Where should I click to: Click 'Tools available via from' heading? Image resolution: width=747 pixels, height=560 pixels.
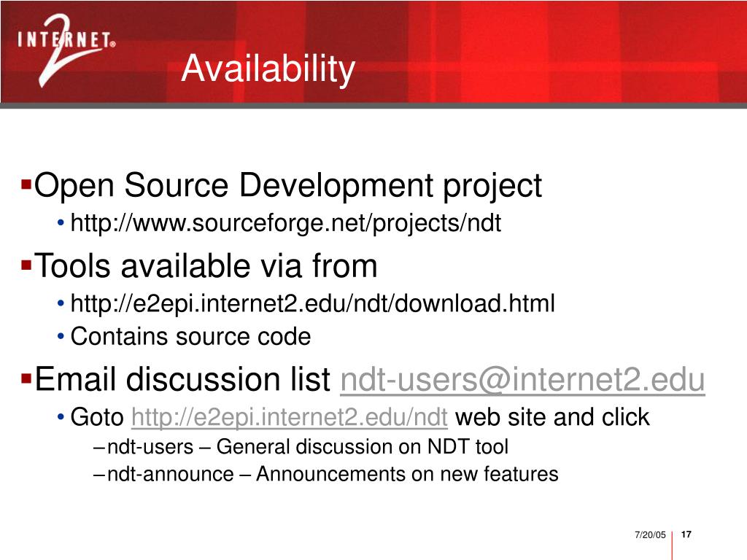click(x=206, y=265)
